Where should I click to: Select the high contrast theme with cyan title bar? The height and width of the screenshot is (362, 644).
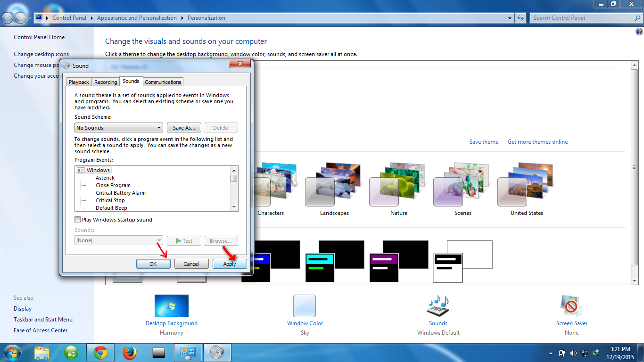[334, 261]
